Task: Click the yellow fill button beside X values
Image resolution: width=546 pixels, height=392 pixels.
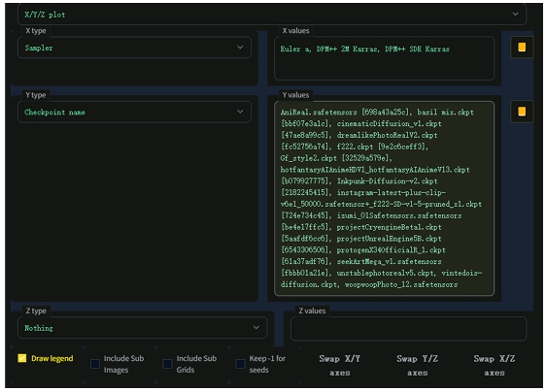Action: click(x=522, y=48)
